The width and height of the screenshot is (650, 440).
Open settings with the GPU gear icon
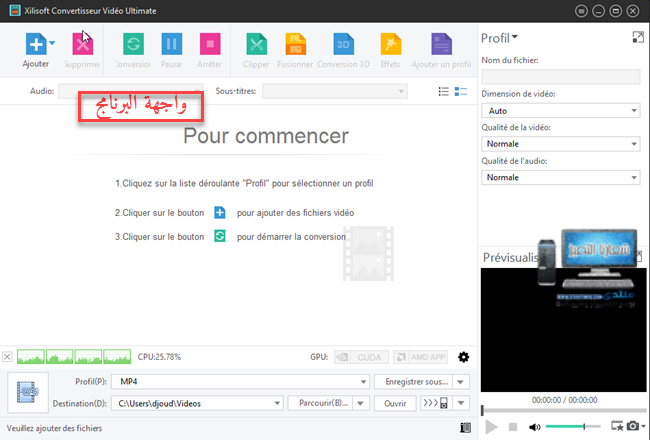click(x=463, y=357)
